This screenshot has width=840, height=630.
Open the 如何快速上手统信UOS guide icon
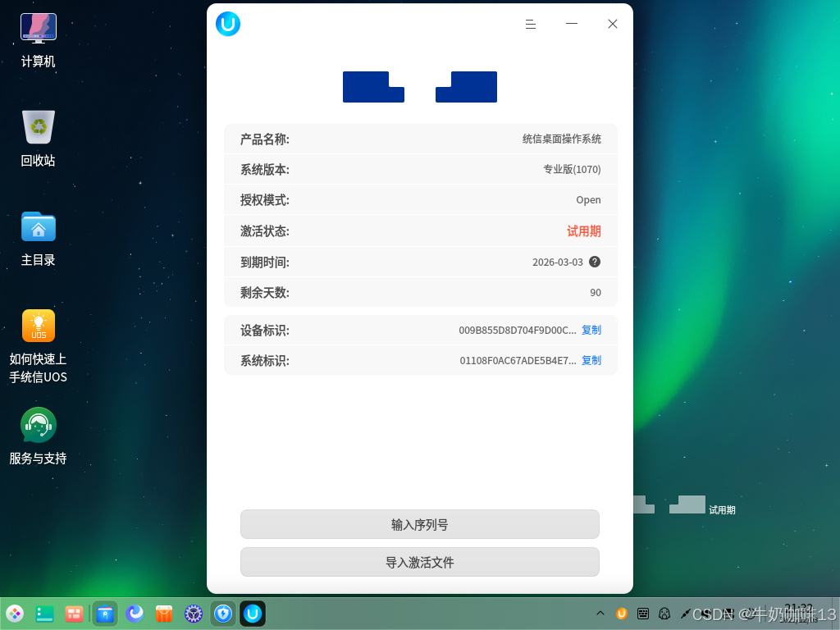[38, 347]
